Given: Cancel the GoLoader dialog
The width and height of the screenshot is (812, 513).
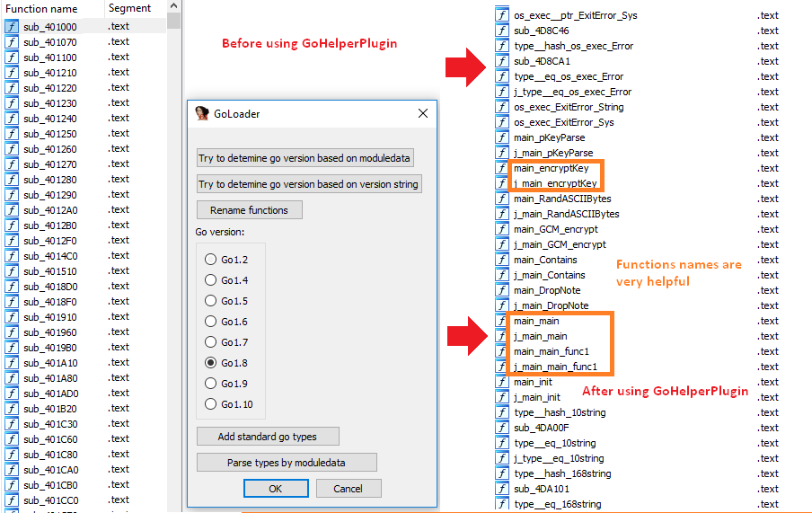Looking at the screenshot, I should [348, 488].
